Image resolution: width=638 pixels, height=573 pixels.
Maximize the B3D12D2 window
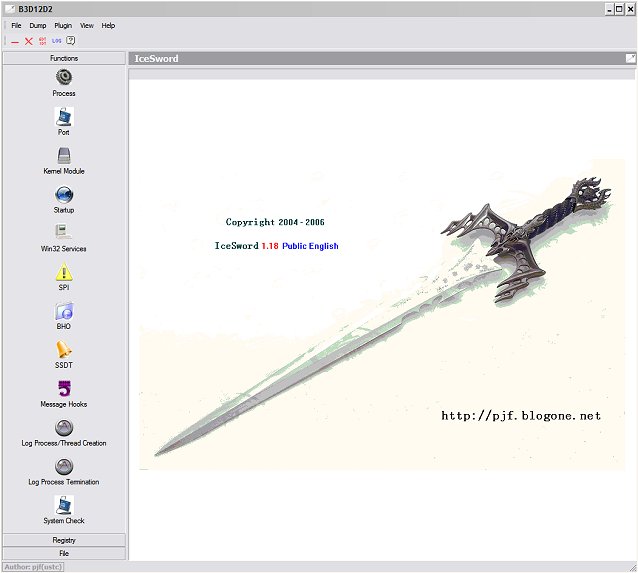point(619,9)
